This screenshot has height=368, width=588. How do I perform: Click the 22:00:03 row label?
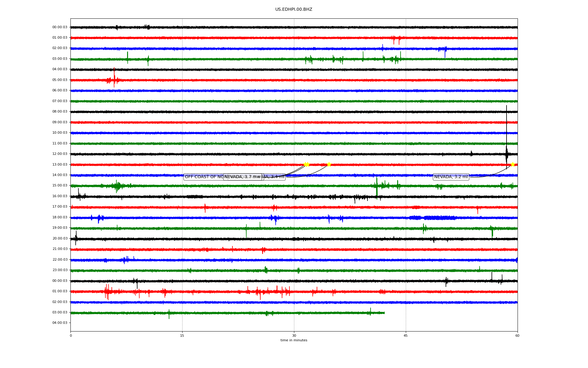[60, 260]
